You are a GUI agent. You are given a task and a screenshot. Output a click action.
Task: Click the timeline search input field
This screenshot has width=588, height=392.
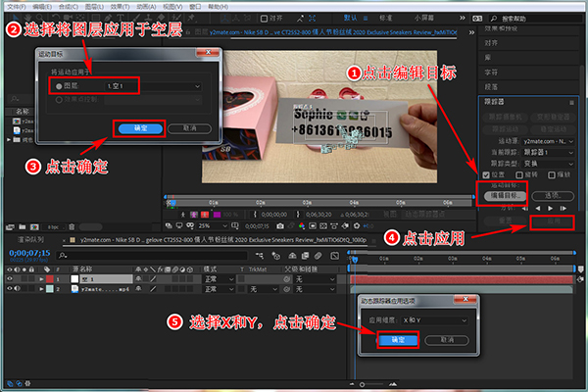tap(152, 256)
